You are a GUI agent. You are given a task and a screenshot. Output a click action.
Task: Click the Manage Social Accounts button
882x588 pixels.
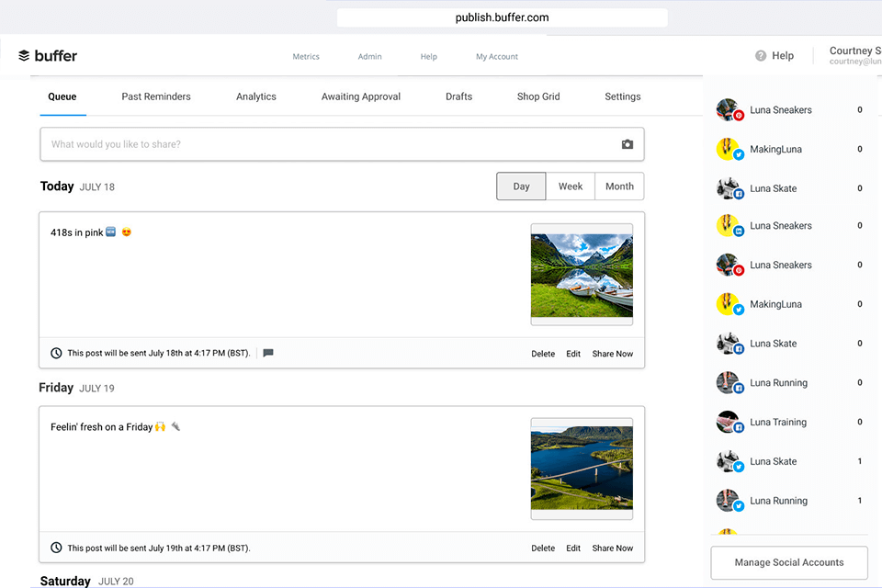point(789,562)
